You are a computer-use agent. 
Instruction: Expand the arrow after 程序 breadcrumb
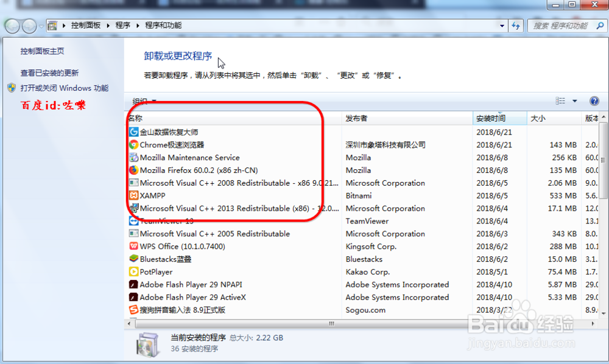pyautogui.click(x=138, y=26)
